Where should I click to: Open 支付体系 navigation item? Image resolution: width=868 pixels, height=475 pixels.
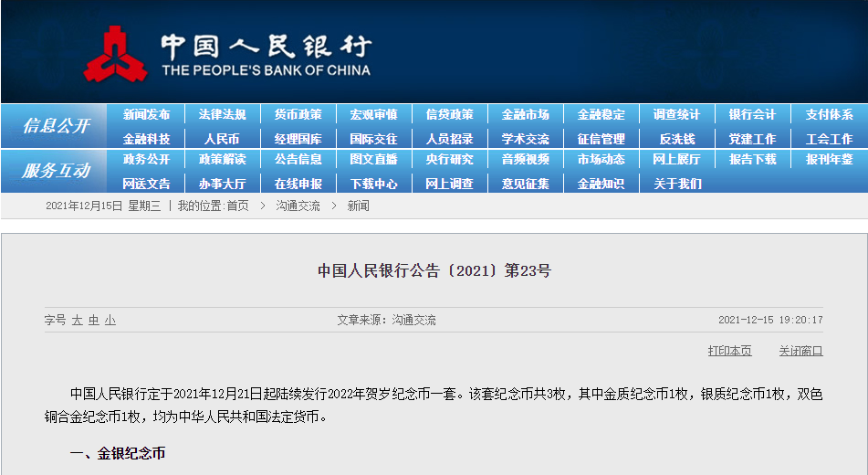point(829,115)
